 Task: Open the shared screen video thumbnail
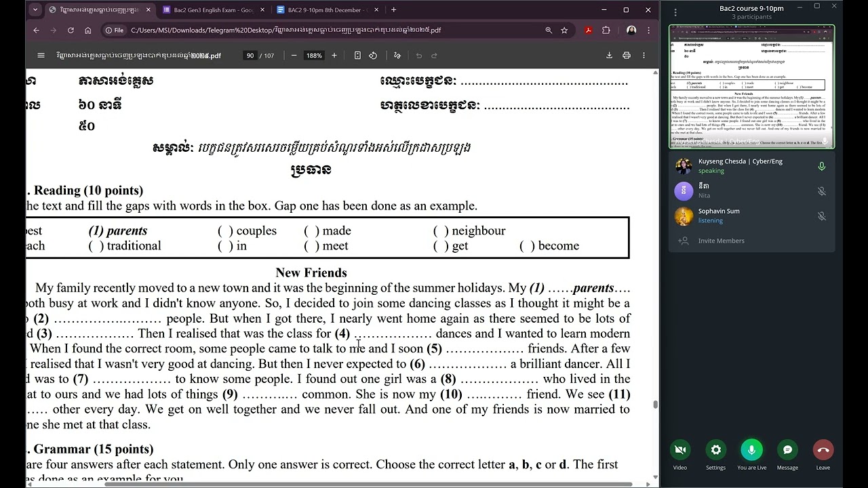(751, 87)
